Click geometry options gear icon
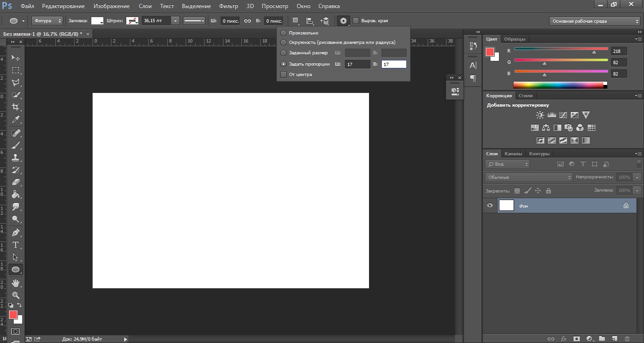644x343 pixels. [x=343, y=21]
